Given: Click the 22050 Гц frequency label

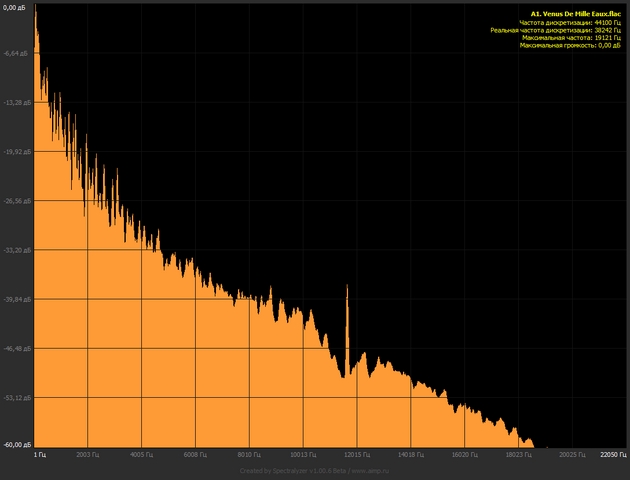Looking at the screenshot, I should tap(612, 454).
